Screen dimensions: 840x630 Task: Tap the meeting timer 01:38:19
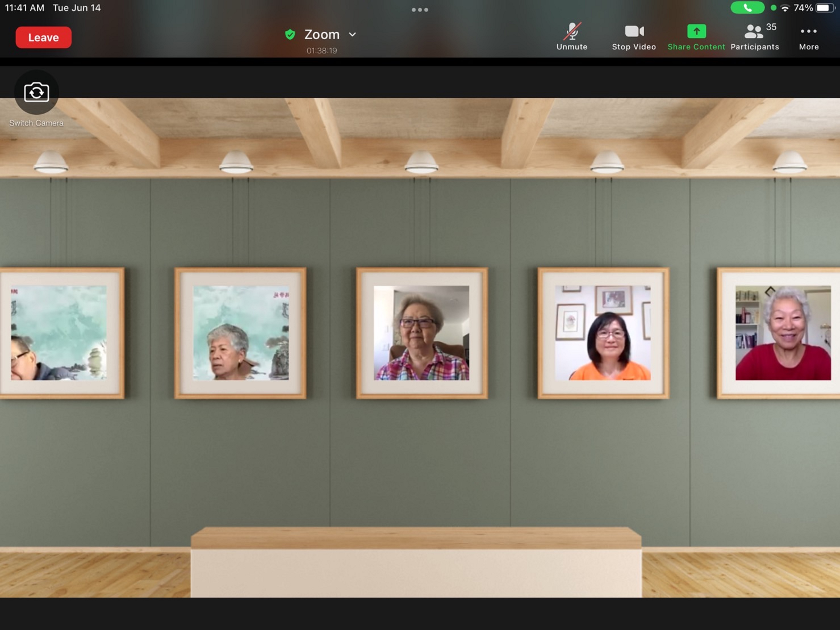pyautogui.click(x=322, y=51)
